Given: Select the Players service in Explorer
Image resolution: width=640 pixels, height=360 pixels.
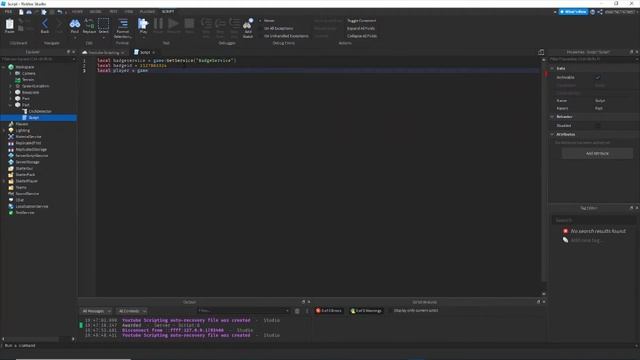Looking at the screenshot, I should click(18, 124).
